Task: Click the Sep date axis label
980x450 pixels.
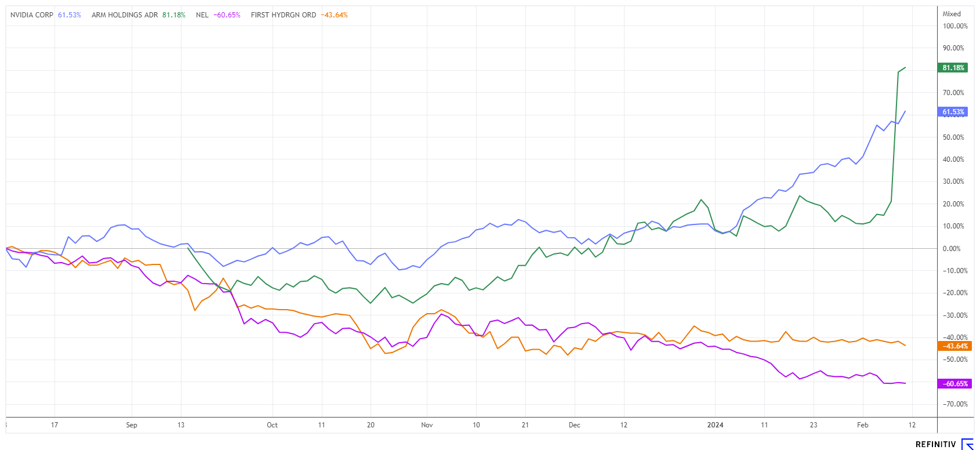Action: click(x=132, y=425)
